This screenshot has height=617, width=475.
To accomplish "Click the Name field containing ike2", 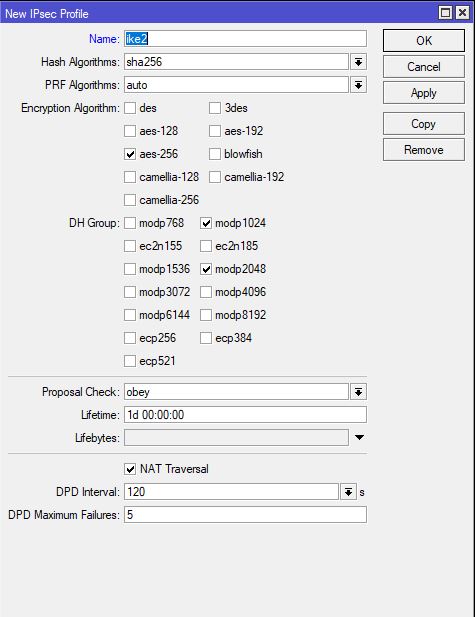I will (245, 39).
